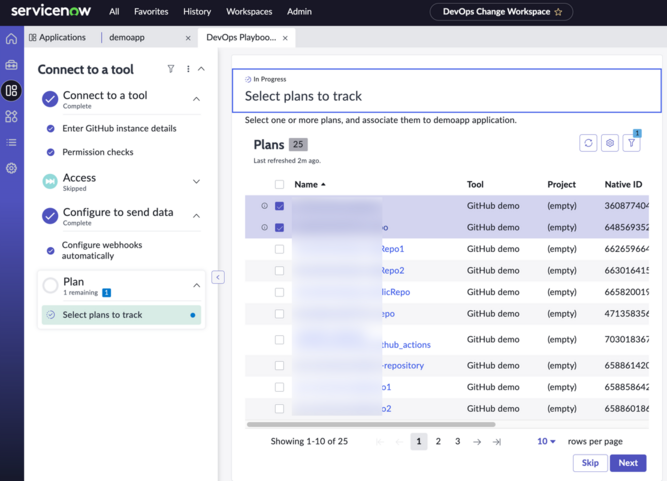Screen dimensions: 667x481
Task: Open the settings gear in left sidebar
Action: click(x=11, y=168)
